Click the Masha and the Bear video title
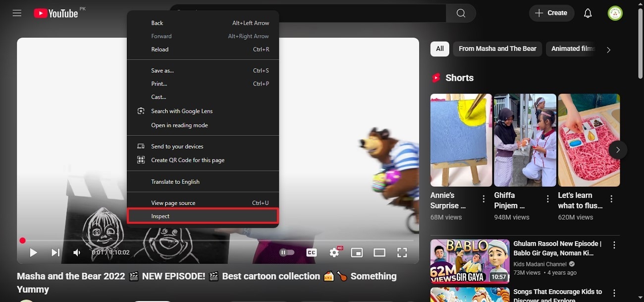 (x=207, y=283)
